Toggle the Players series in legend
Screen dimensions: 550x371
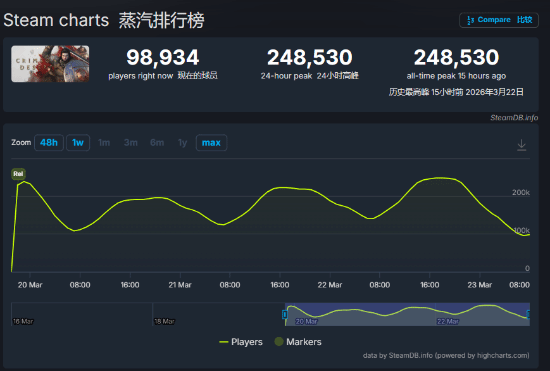[x=241, y=342]
